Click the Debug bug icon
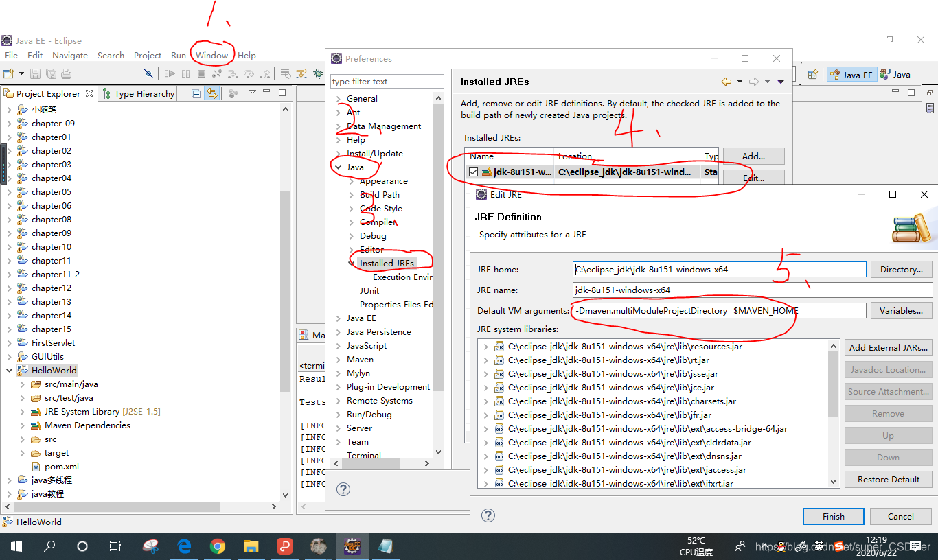Image resolution: width=938 pixels, height=560 pixels. 318,73
